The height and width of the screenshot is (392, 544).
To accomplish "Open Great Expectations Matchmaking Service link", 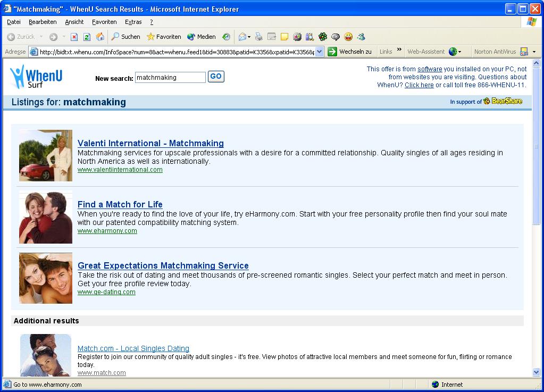I will (163, 265).
